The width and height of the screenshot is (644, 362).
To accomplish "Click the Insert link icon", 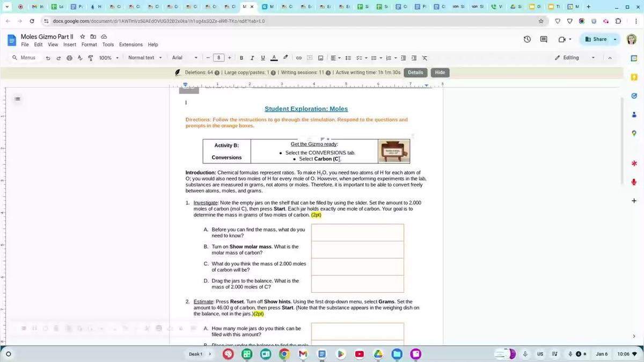I will [x=299, y=58].
